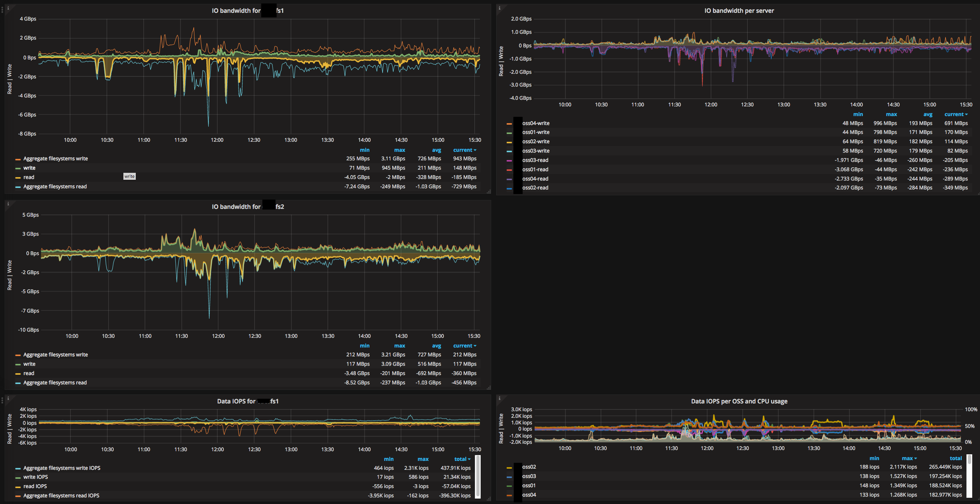Click oss02 legend label in IOPS panel
Screen dimensions: 980x504
(529, 467)
